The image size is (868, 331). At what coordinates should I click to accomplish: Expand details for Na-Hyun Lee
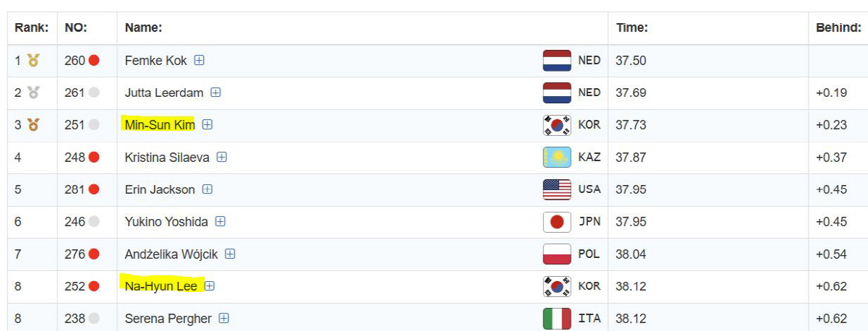point(210,286)
